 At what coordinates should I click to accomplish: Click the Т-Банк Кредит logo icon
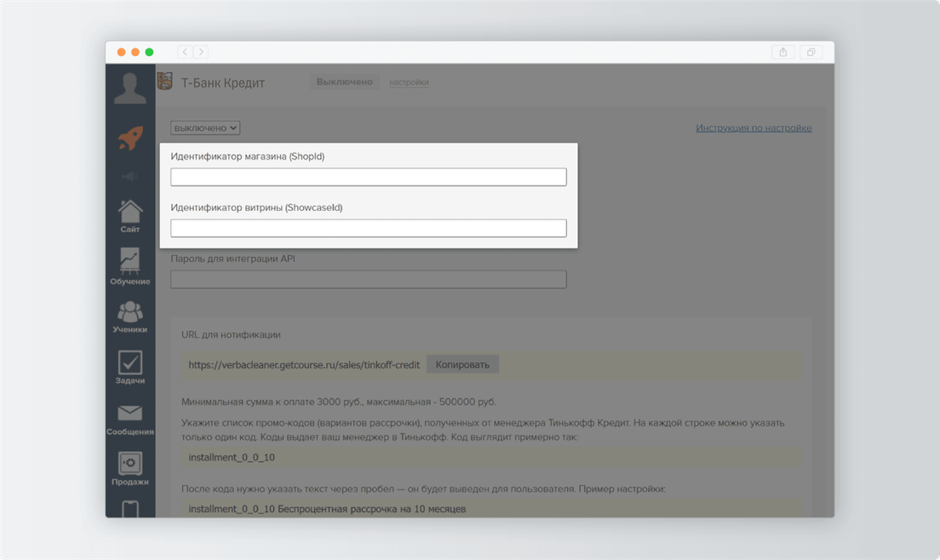coord(165,82)
